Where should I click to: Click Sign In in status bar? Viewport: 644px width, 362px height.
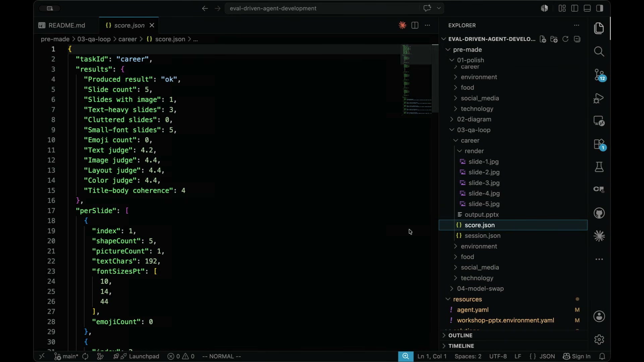tap(577, 356)
